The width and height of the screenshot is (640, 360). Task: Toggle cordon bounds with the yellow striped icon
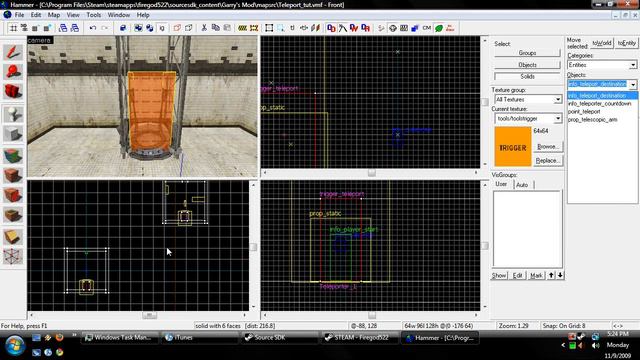(242, 28)
